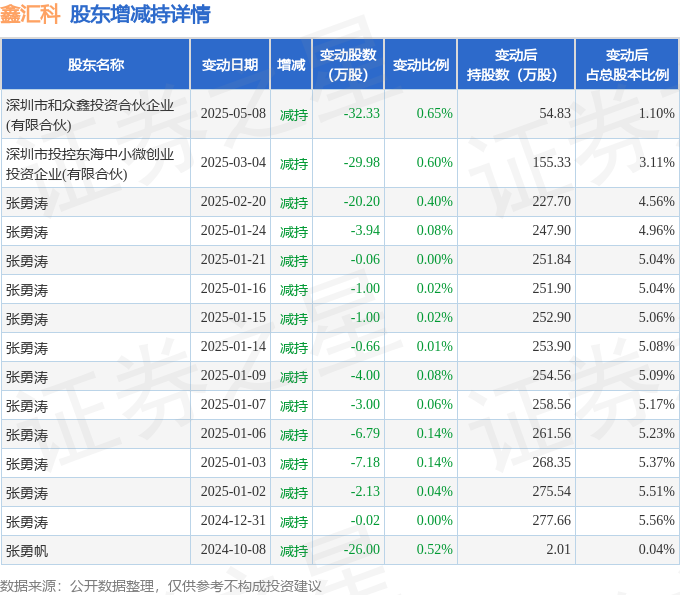Click the date 2024-10-08
Viewport: 680px width, 595px height.
(233, 549)
